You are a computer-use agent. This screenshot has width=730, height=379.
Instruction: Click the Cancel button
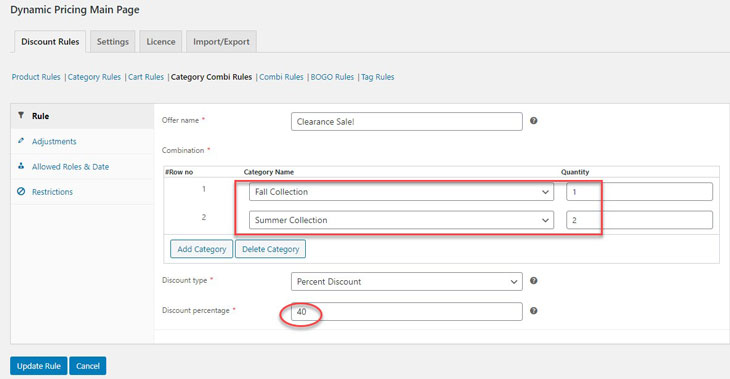(x=88, y=366)
